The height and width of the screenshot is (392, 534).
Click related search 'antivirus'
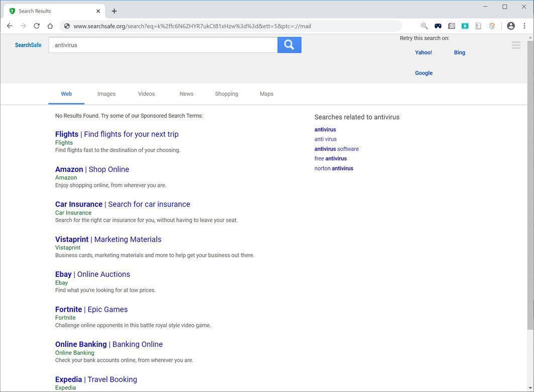pos(325,130)
